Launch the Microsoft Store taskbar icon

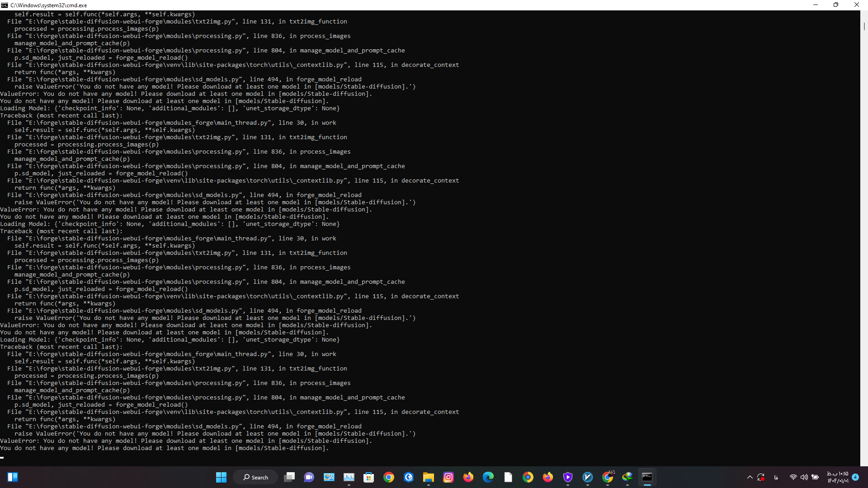369,477
